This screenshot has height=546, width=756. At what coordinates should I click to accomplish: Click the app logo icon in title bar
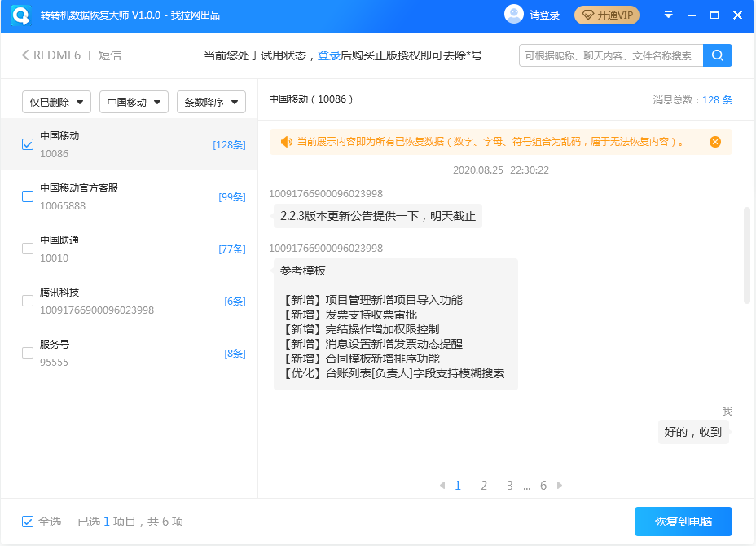[20, 15]
